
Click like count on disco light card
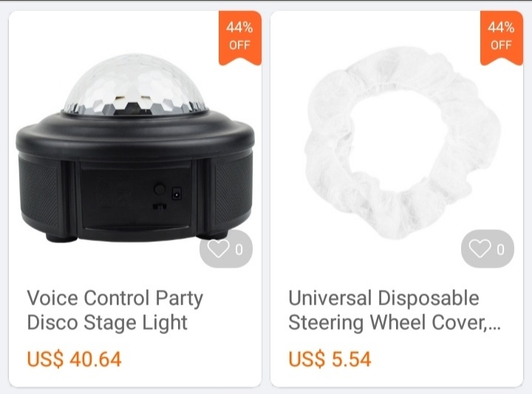tap(239, 250)
